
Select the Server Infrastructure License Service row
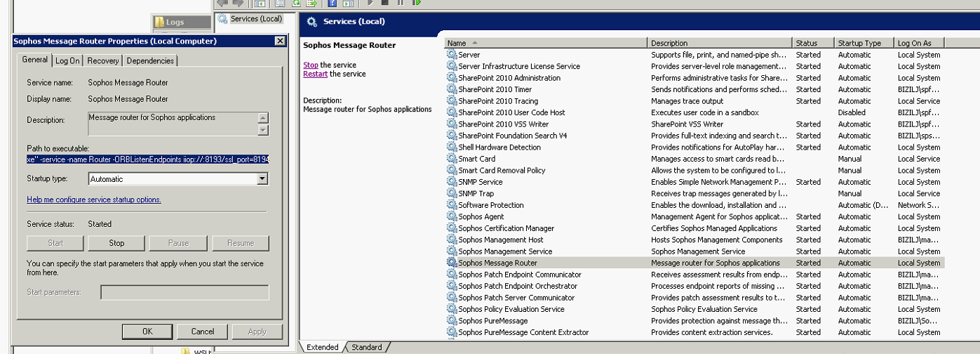(x=695, y=66)
